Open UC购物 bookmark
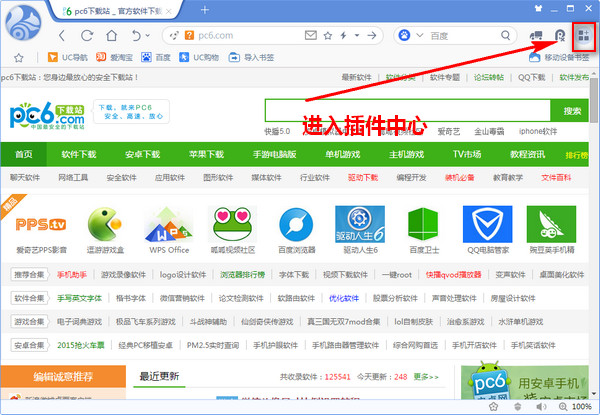The image size is (600, 415). pyautogui.click(x=199, y=57)
